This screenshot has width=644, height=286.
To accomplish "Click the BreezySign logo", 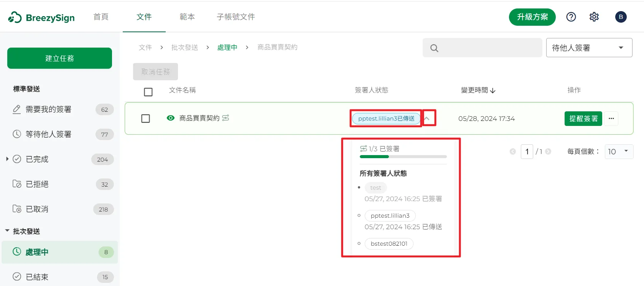I will click(41, 17).
